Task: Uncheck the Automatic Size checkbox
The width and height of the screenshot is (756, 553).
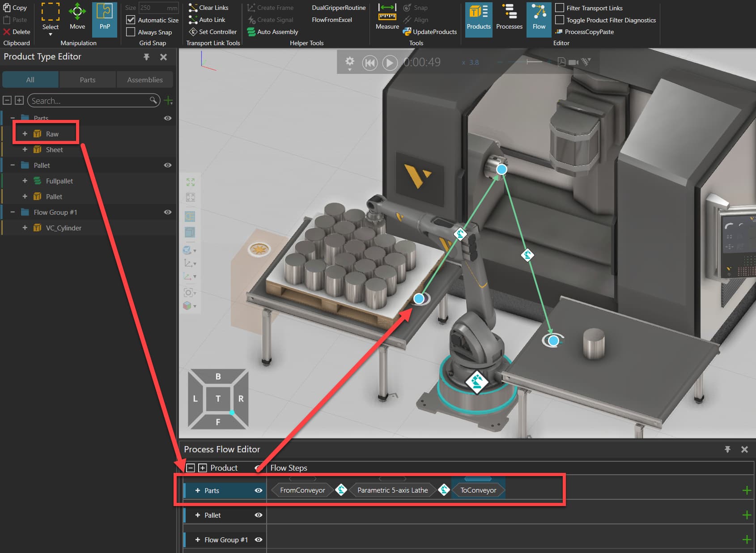Action: click(x=131, y=20)
